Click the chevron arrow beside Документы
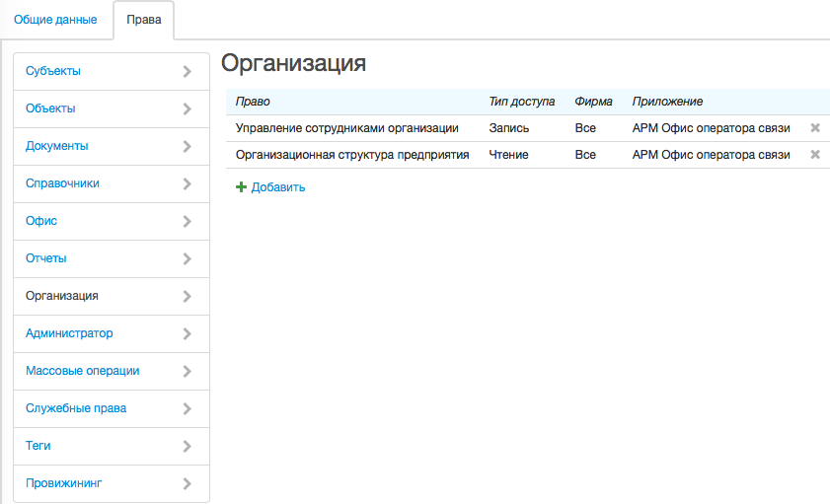830x504 pixels. (x=187, y=147)
